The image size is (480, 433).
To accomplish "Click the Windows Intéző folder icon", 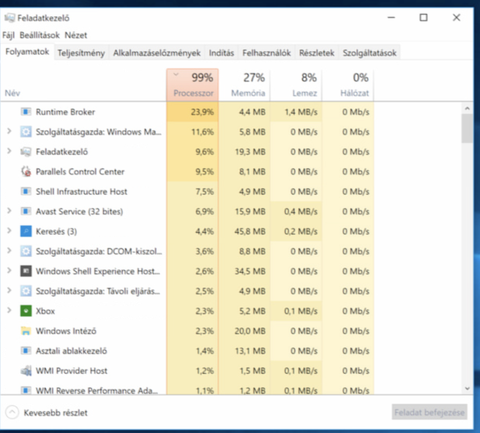I will [x=26, y=331].
